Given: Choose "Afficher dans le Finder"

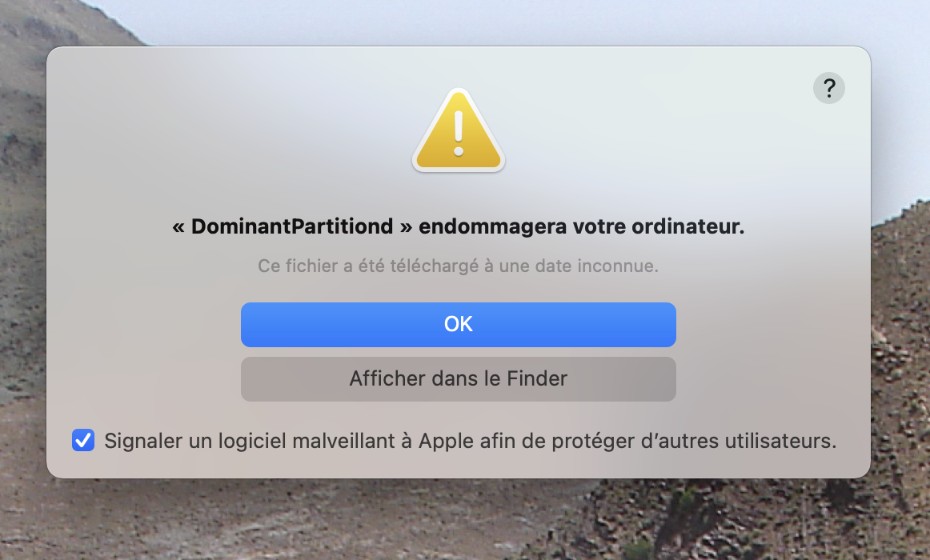Looking at the screenshot, I should pos(458,378).
